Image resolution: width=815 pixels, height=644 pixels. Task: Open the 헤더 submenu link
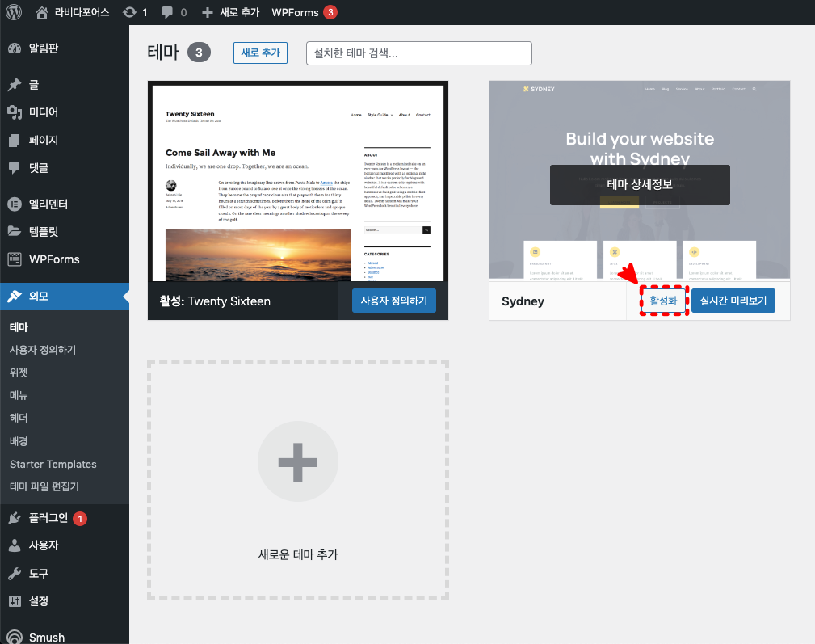click(x=19, y=418)
